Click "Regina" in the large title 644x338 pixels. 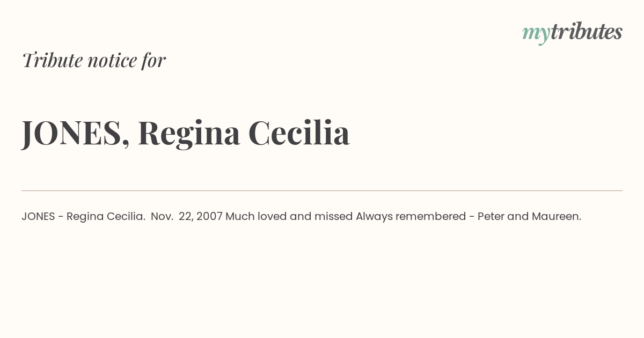(189, 134)
